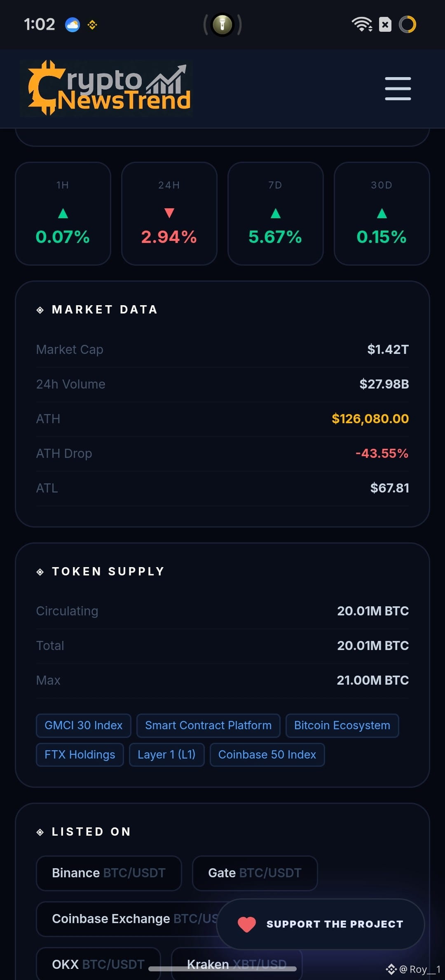Viewport: 445px width, 980px height.
Task: Open the Smart Contract Platform tag
Action: [x=208, y=726]
